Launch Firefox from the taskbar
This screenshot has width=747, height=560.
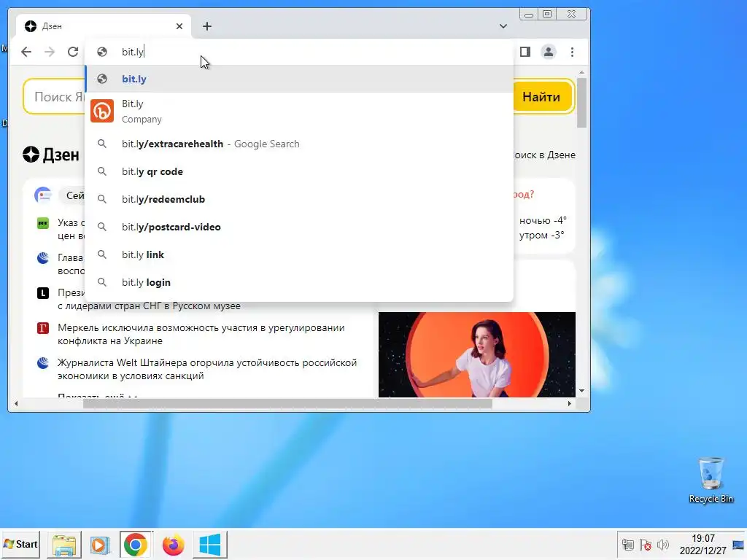pos(173,544)
